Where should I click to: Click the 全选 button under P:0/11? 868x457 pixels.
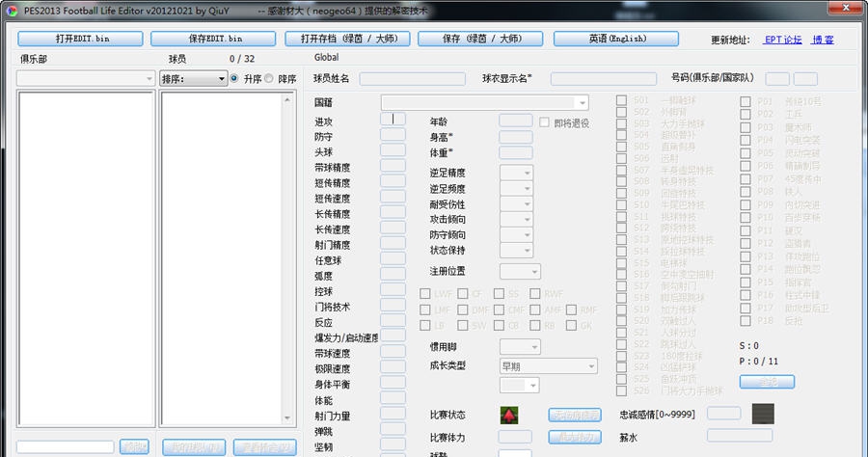point(768,382)
